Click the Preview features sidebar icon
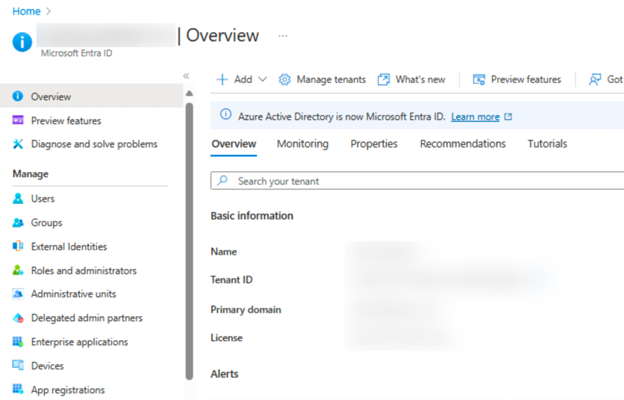The image size is (624, 400). tap(18, 120)
